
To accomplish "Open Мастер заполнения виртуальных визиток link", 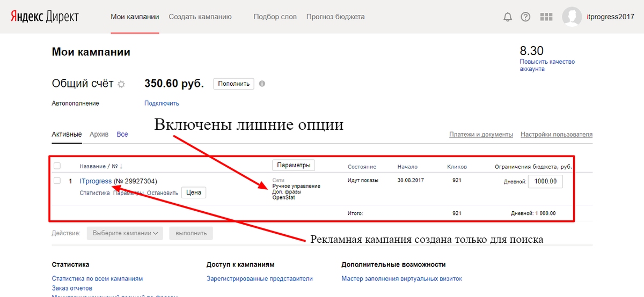I will click(x=401, y=279).
